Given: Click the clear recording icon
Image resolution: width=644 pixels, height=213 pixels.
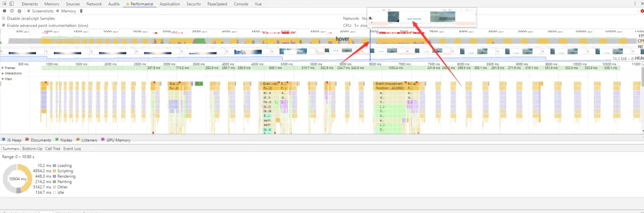Looking at the screenshot, I should click(x=19, y=11).
